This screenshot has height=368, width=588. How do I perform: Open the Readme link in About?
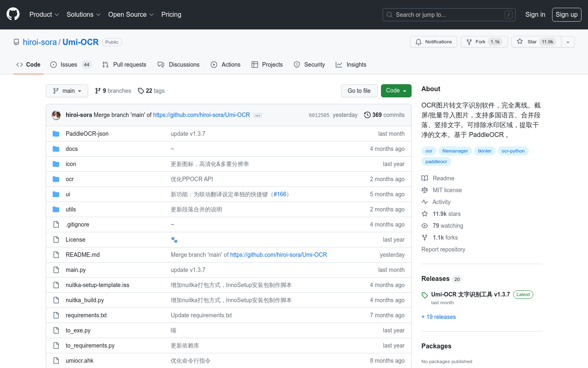438,178
